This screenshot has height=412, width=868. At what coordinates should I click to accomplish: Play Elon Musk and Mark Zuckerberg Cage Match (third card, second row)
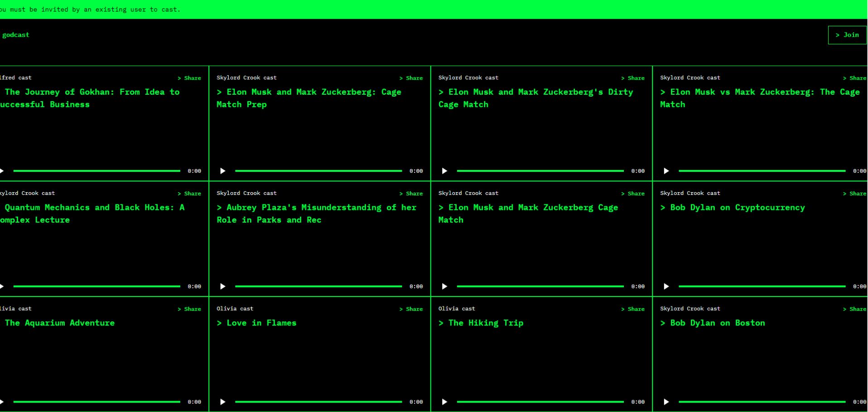pyautogui.click(x=444, y=286)
